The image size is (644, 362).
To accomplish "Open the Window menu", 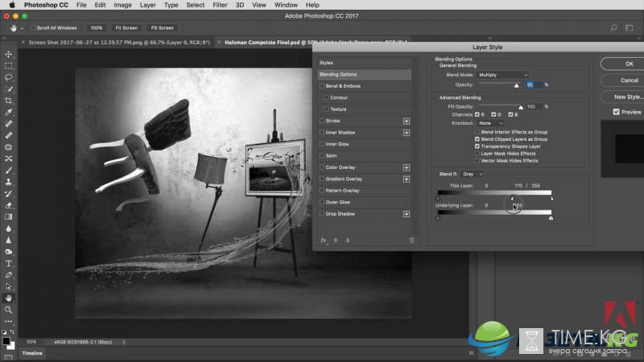I will point(286,5).
